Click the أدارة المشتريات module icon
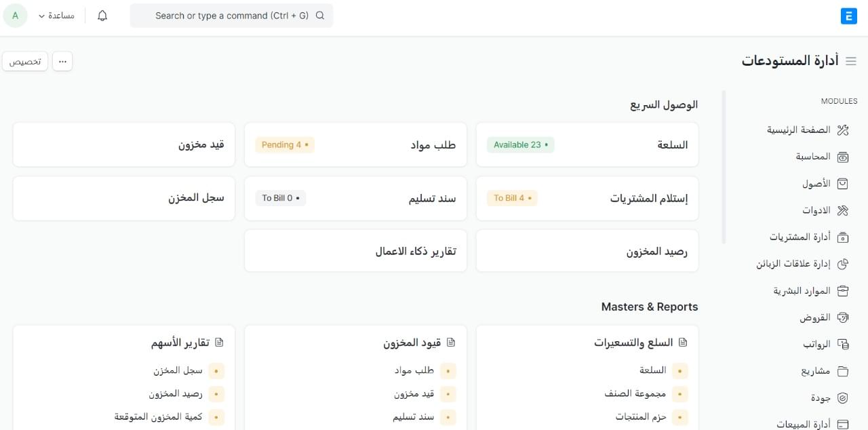Screen dimensions: 868x430 click(x=843, y=237)
